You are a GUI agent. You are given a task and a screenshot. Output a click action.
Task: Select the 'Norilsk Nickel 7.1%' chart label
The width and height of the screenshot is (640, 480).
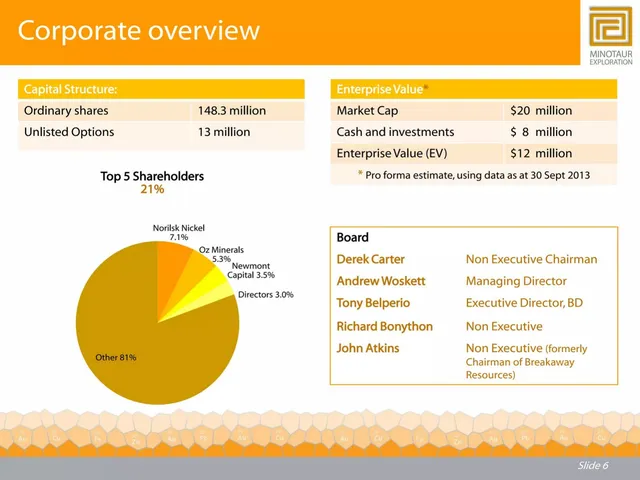coord(179,233)
